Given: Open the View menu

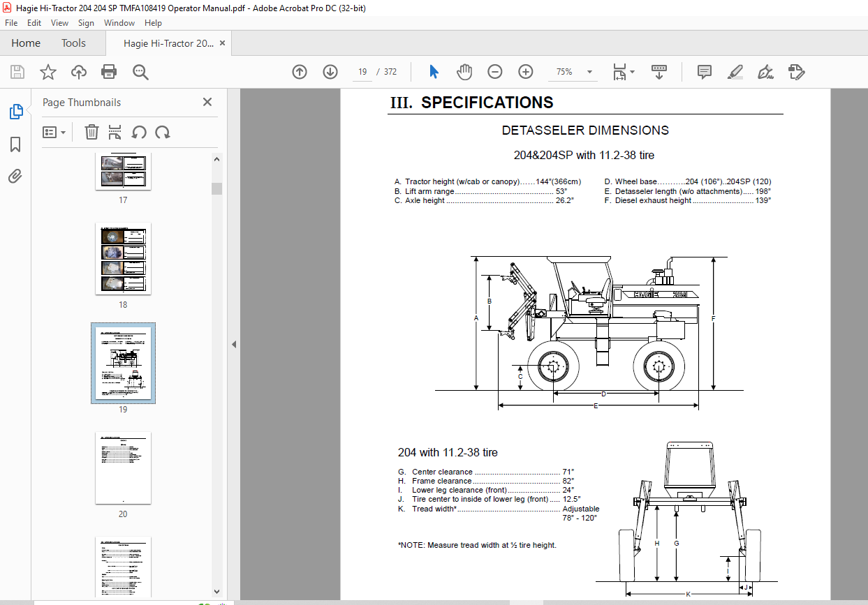Looking at the screenshot, I should coord(59,23).
